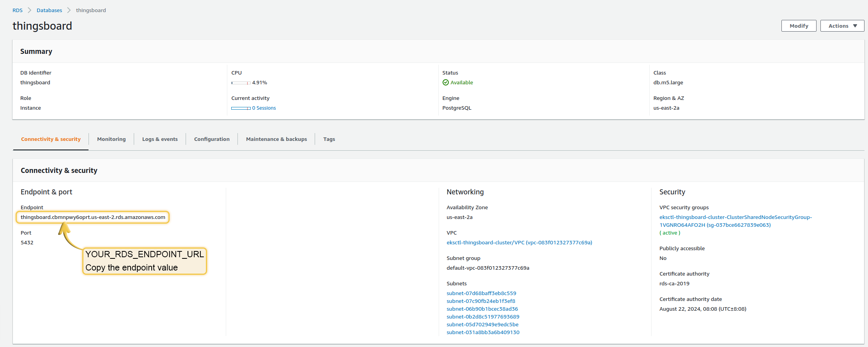Open subnet-031a8bb3a6b409130 link

pos(483,332)
